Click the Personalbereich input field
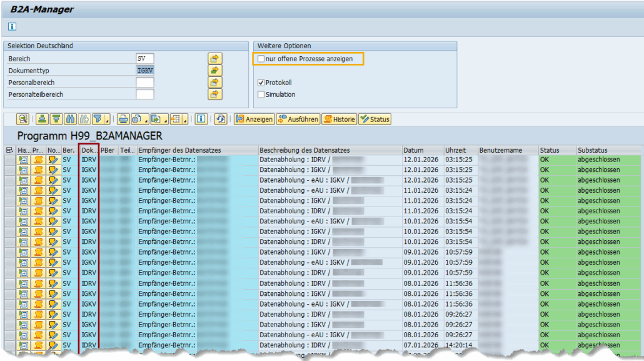The width and height of the screenshot is (644, 361). click(145, 83)
